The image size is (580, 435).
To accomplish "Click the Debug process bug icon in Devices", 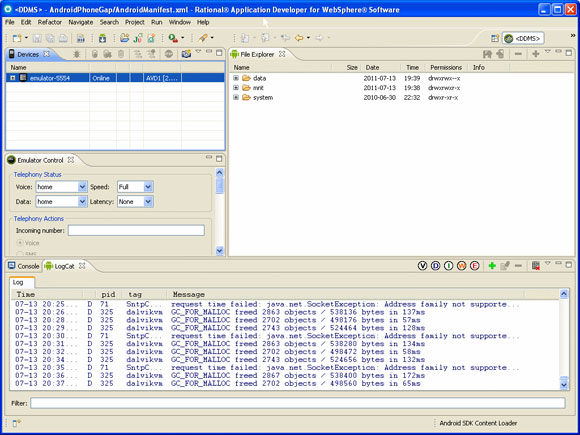I will pos(77,54).
